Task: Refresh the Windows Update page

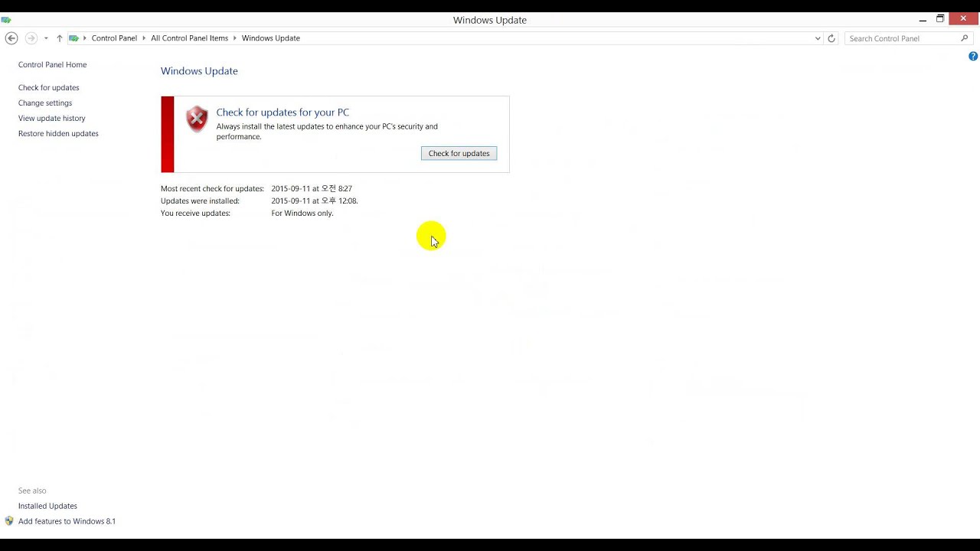Action: [x=831, y=38]
